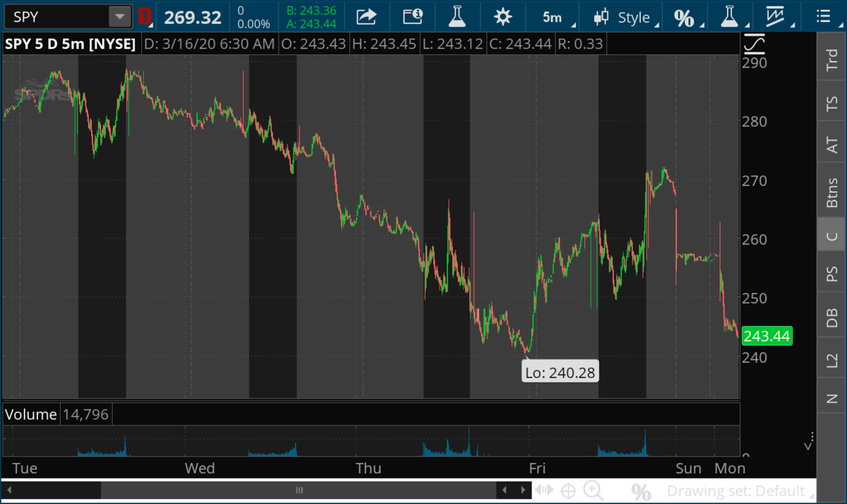Click the SPY 5 D 5m [NYSE] header
Screen dimensions: 847x504
[70, 44]
